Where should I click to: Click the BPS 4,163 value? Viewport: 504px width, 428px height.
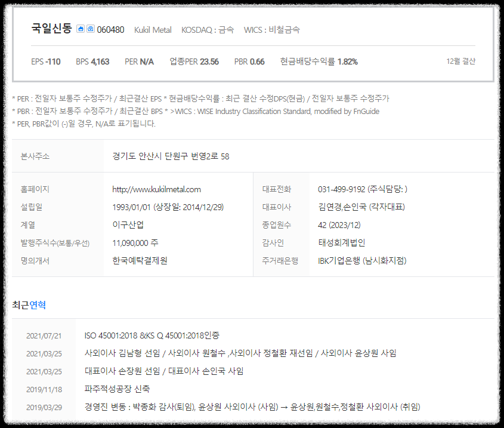[x=92, y=61]
